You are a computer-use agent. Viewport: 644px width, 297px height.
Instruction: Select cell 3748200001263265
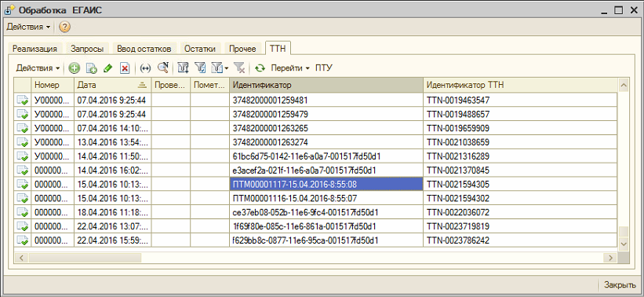326,128
